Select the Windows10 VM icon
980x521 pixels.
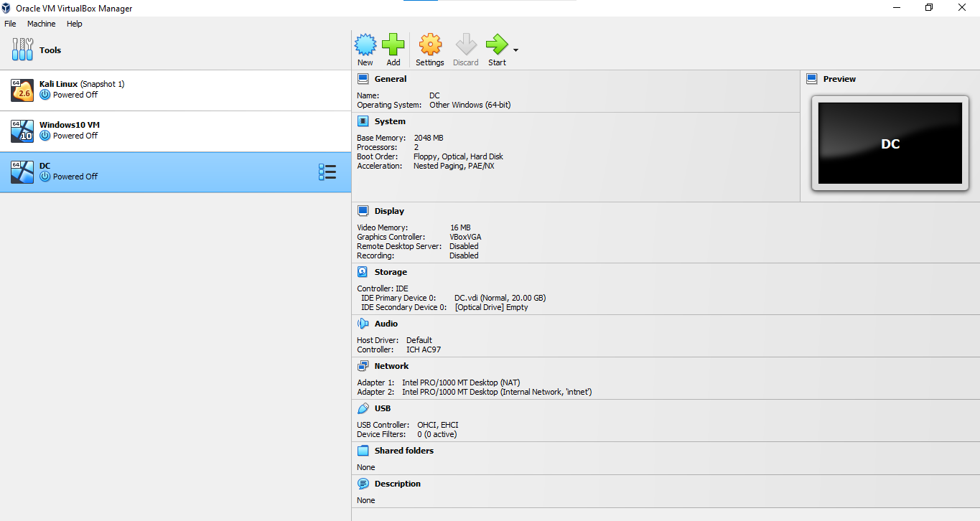(x=22, y=131)
